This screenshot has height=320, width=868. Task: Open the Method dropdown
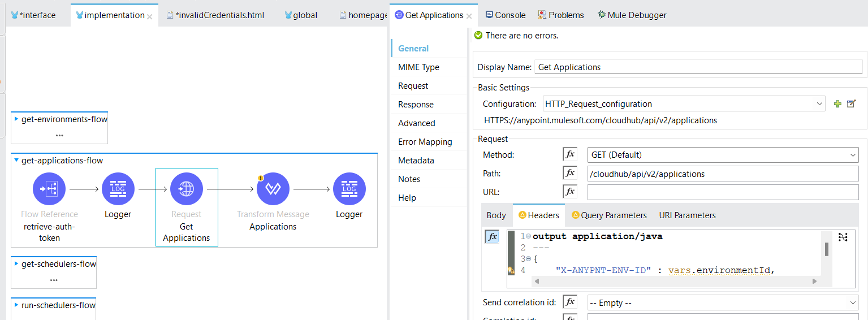(x=853, y=154)
